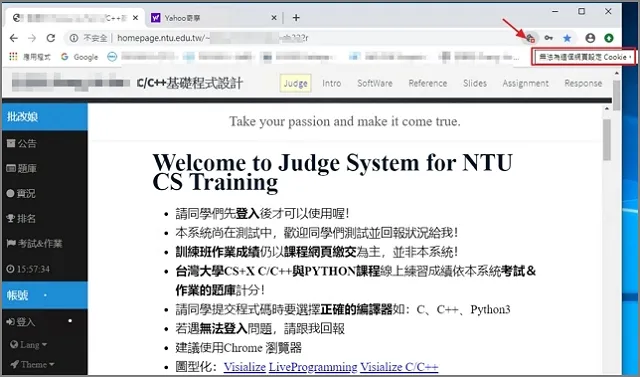Click the 'Take your passion' tagline text
This screenshot has width=640, height=377.
344,121
